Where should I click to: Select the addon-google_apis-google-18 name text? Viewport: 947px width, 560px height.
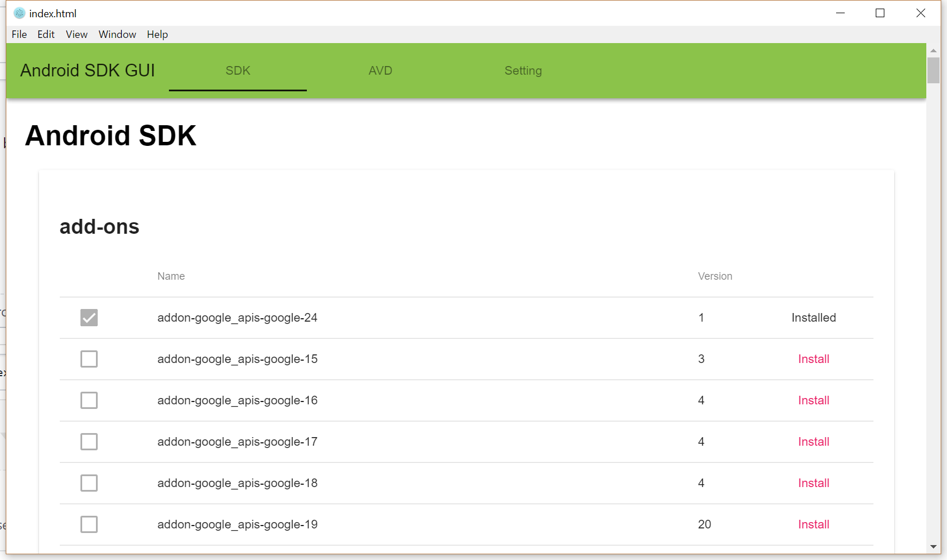pyautogui.click(x=237, y=483)
